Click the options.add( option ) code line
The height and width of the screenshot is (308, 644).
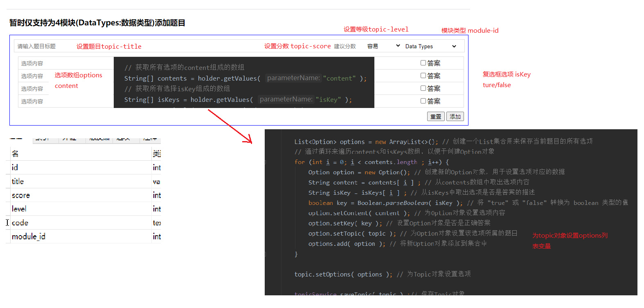(x=397, y=243)
